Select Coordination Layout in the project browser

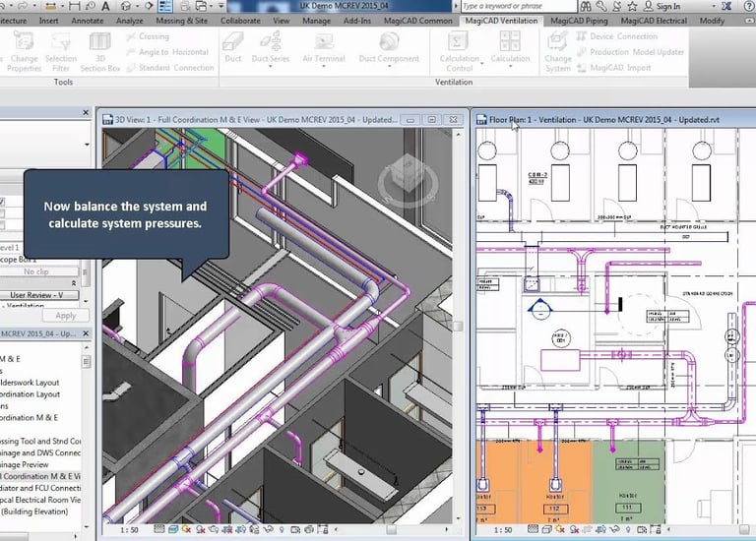(x=30, y=394)
